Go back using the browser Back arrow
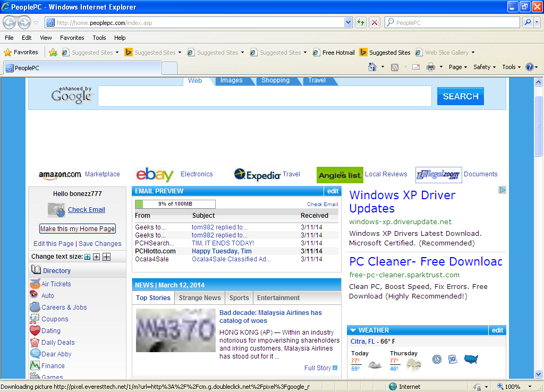This screenshot has height=392, width=544. (10, 23)
